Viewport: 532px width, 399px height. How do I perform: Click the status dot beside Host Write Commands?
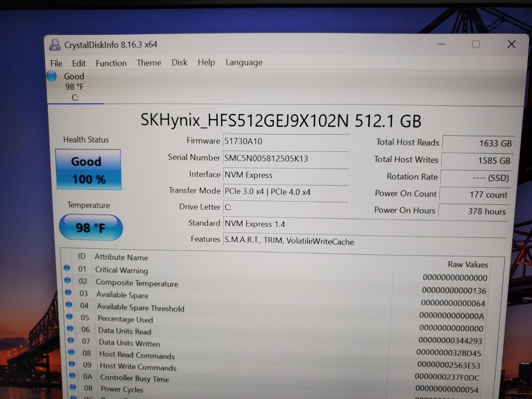(x=72, y=364)
